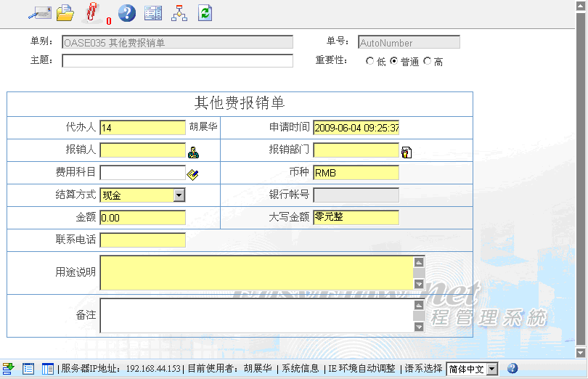Expand the 结算方式 dropdown showing 现金
Screen dimensions: 588x379
179,195
